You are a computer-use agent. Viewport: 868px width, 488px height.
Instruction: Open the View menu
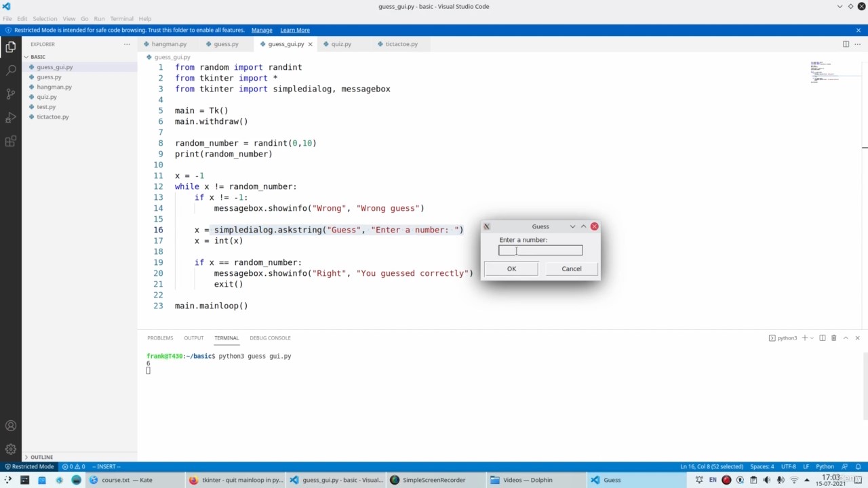[x=69, y=18]
